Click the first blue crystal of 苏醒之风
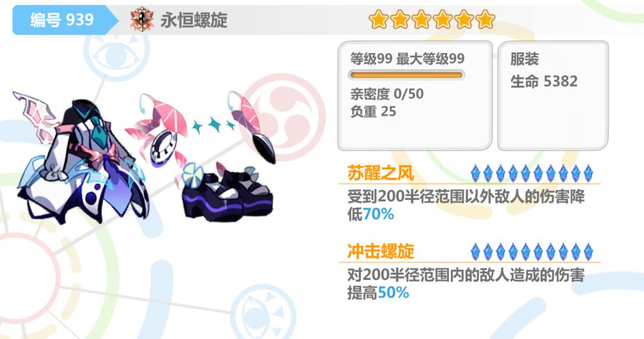Viewport: 644px width, 339px height. [x=475, y=174]
